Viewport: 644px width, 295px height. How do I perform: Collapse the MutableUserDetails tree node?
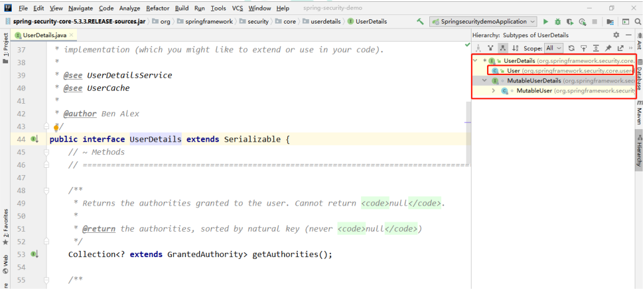485,81
